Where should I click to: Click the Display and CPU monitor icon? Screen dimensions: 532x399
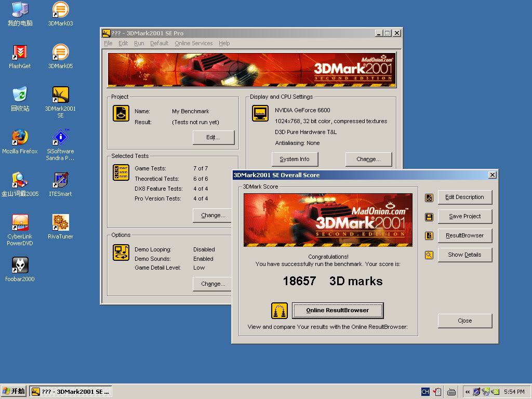click(x=260, y=113)
